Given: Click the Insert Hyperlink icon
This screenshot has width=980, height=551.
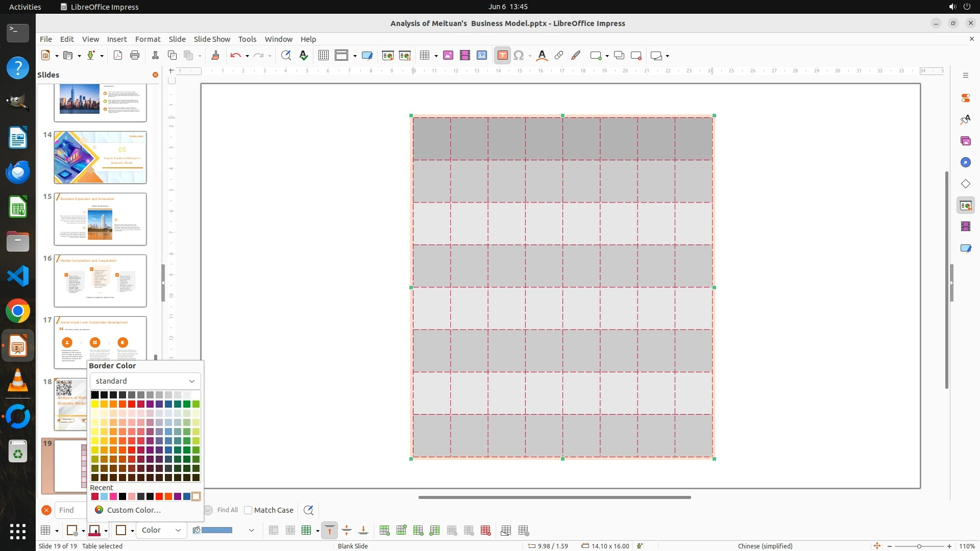Looking at the screenshot, I should 559,56.
